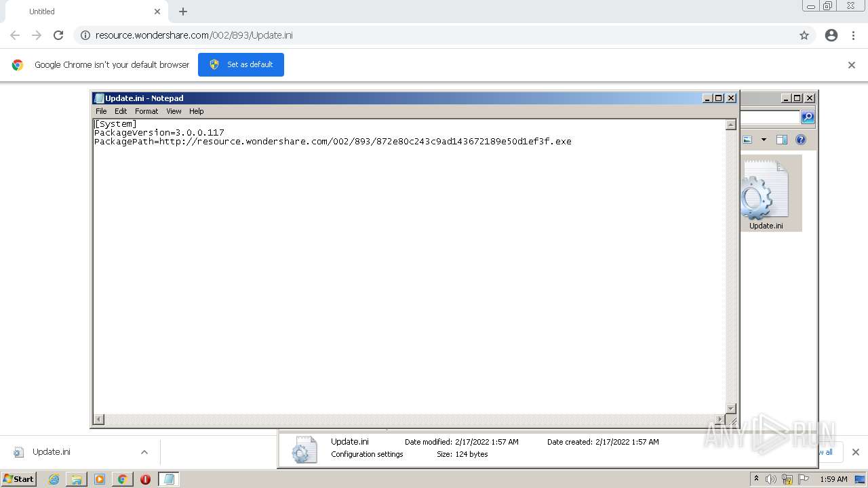Open the Edit menu in Notepad
This screenshot has height=488, width=868.
(121, 111)
